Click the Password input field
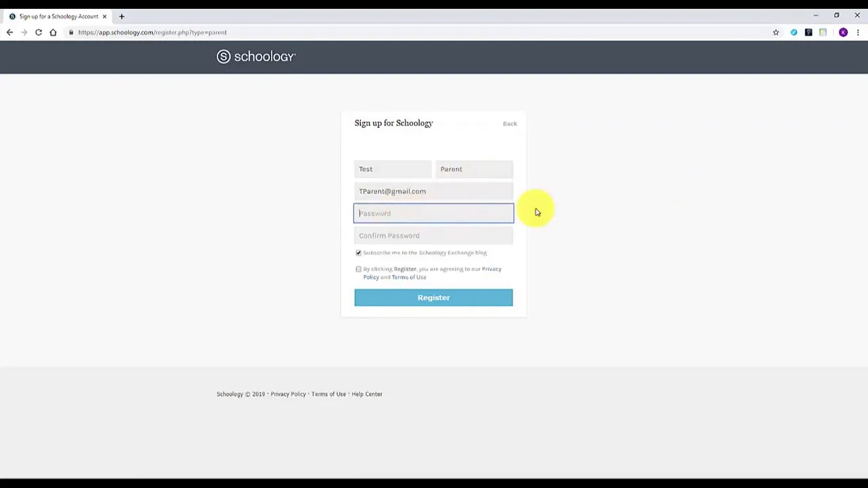The width and height of the screenshot is (868, 488). coord(433,213)
